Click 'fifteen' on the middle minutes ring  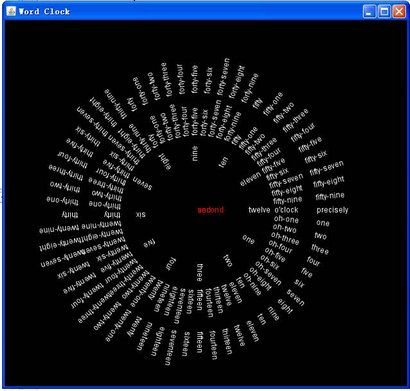click(199, 300)
